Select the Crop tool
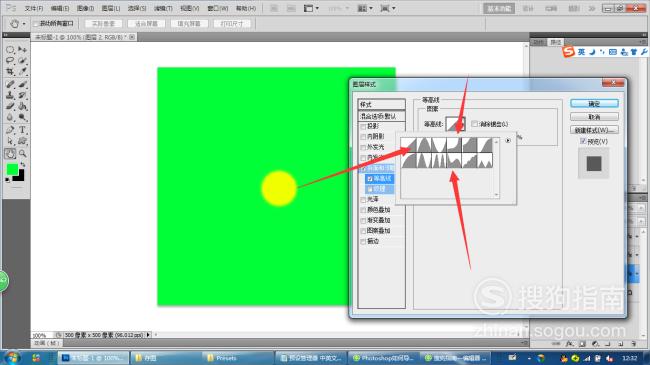 [x=10, y=72]
